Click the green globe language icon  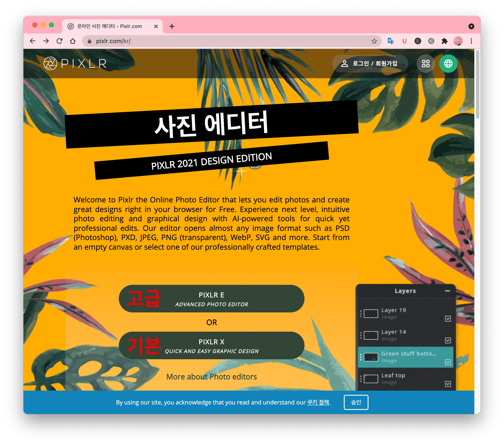point(448,64)
